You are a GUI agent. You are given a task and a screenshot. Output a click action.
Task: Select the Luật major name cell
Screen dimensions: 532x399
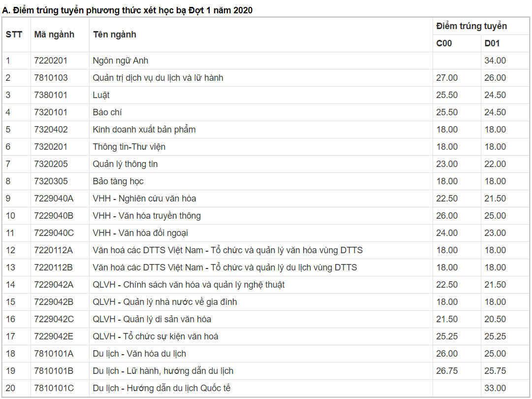click(x=101, y=95)
